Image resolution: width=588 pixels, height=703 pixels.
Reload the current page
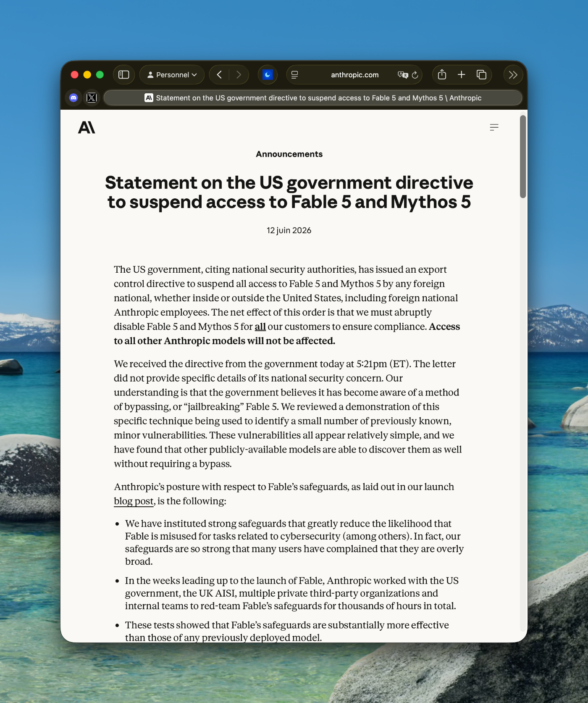click(x=415, y=75)
